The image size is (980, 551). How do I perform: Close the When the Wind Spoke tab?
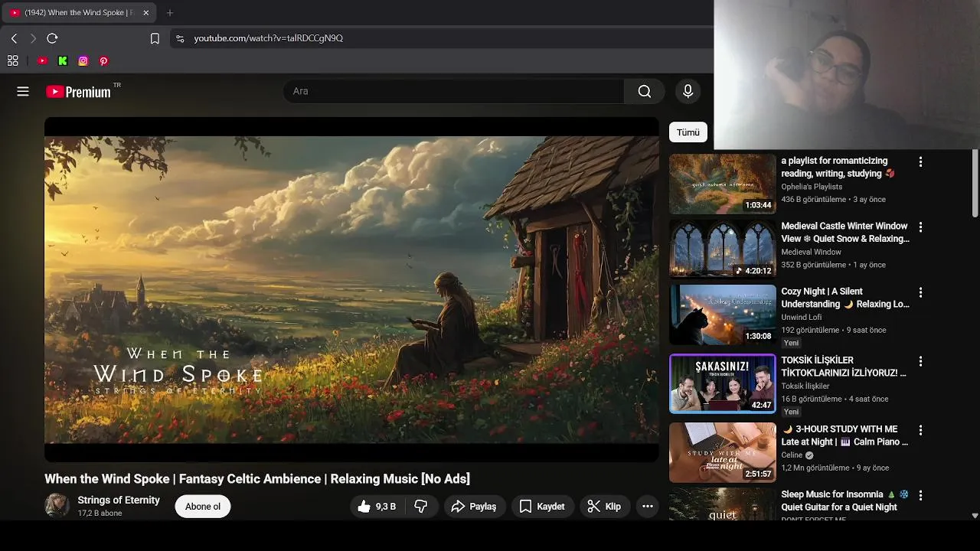click(x=145, y=12)
